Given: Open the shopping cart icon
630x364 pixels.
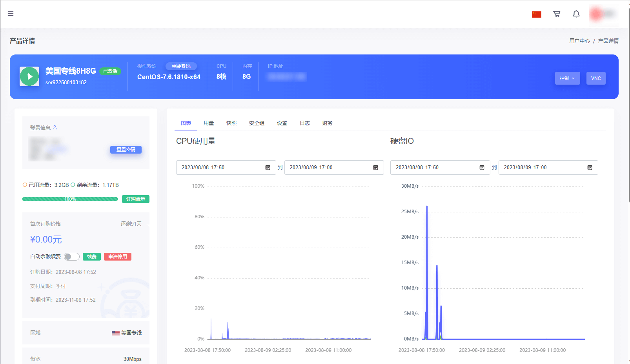Looking at the screenshot, I should (556, 14).
